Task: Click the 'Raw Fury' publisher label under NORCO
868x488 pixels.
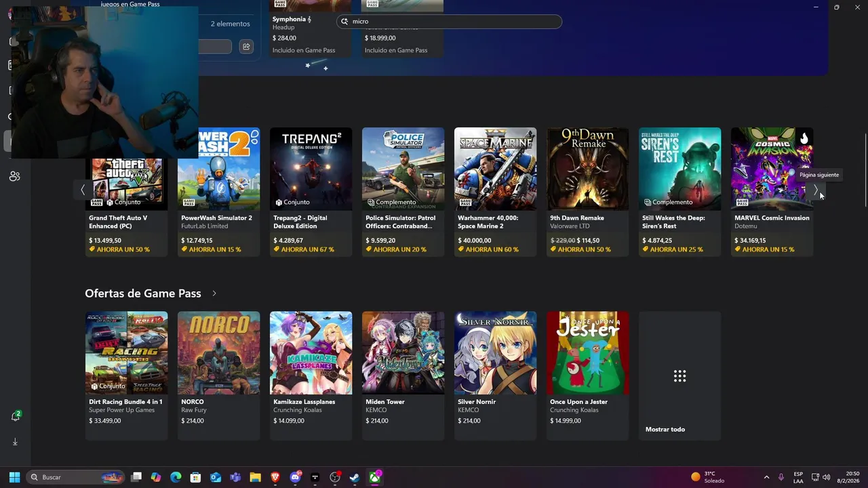Action: point(194,410)
